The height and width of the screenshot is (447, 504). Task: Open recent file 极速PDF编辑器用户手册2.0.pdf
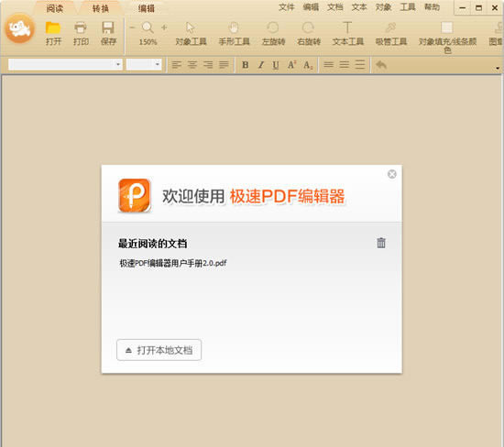coord(173,263)
